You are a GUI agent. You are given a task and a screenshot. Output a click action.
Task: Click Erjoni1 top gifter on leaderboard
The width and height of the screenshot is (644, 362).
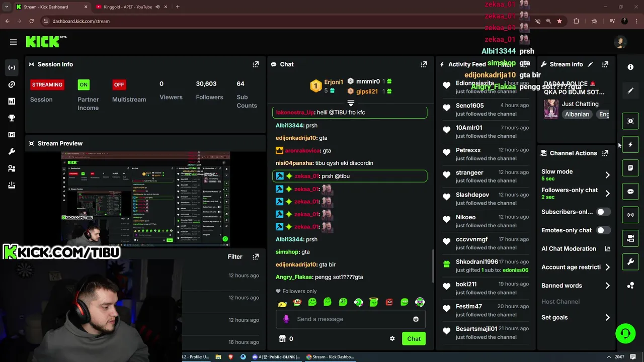pyautogui.click(x=328, y=86)
